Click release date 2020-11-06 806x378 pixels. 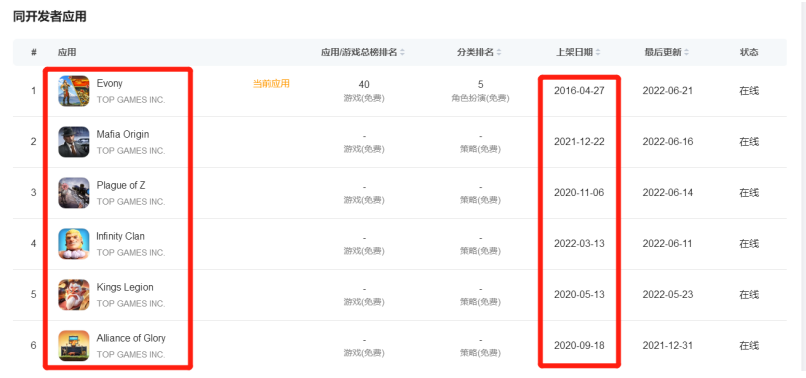pos(579,192)
